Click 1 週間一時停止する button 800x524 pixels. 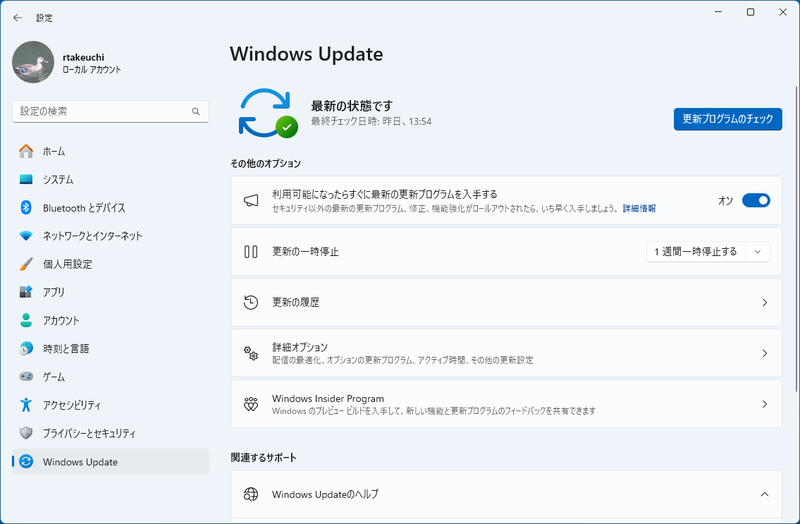[696, 252]
